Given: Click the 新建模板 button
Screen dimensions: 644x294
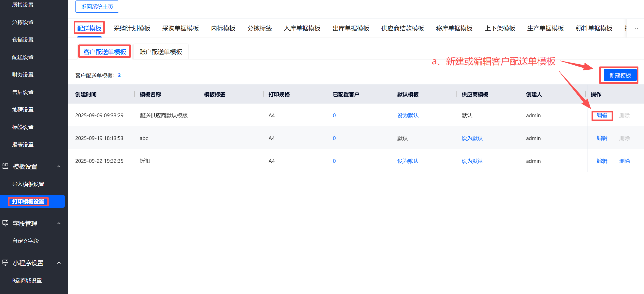Looking at the screenshot, I should coord(620,75).
